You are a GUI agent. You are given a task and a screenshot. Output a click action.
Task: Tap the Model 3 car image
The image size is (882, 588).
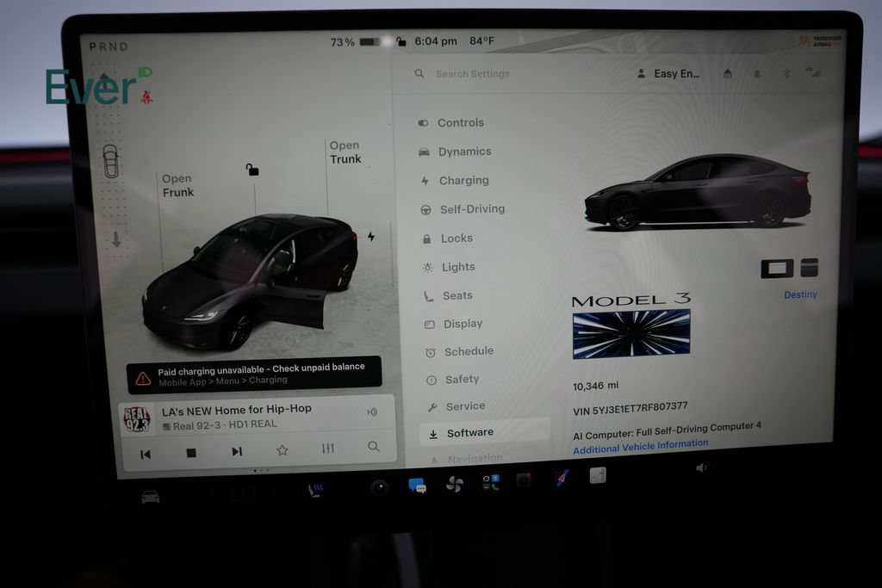pos(698,192)
